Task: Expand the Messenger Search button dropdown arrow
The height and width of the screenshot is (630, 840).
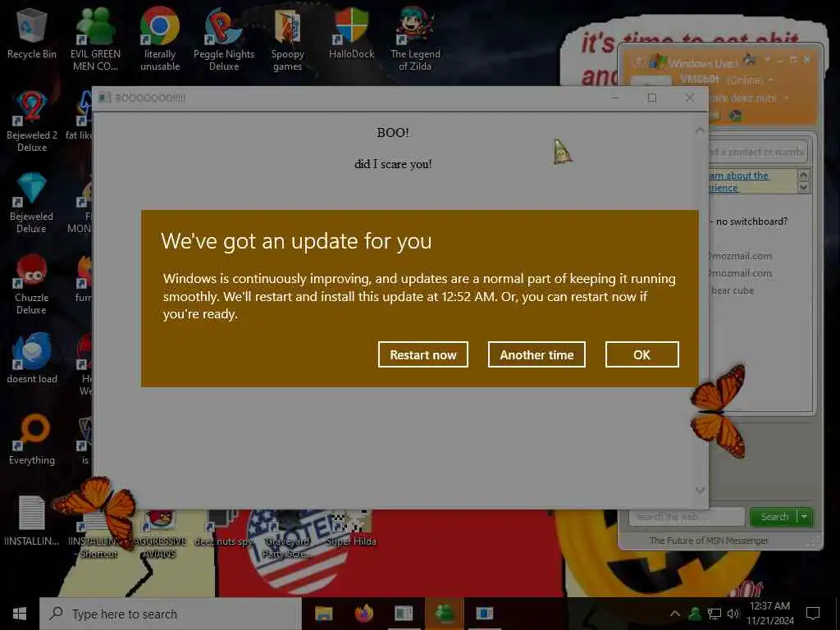Action: coord(805,517)
